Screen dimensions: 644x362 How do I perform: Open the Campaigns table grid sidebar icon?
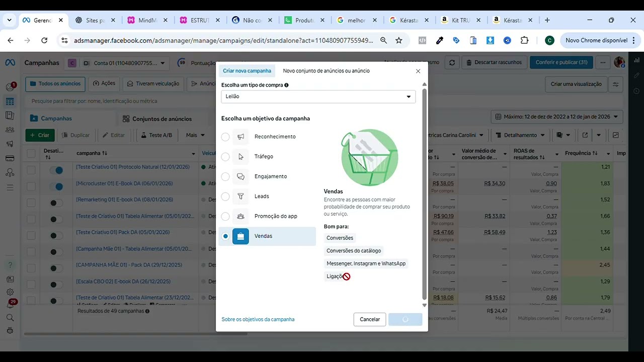(x=10, y=102)
